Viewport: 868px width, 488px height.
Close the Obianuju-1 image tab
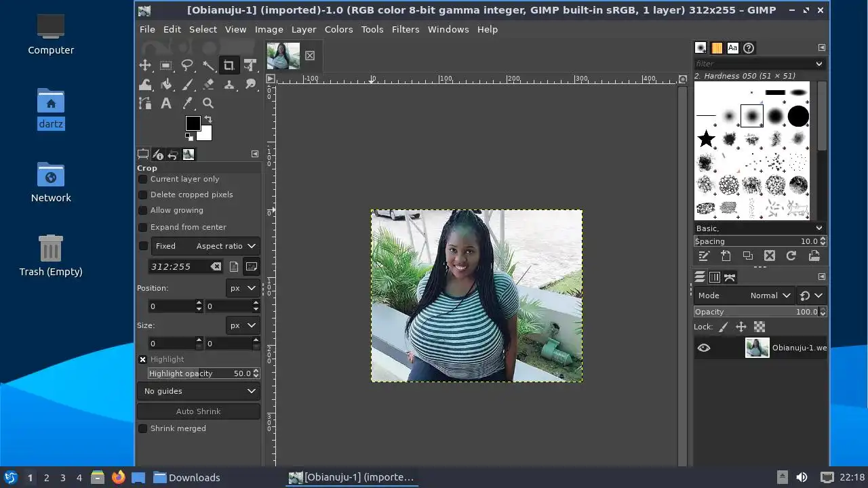click(310, 56)
